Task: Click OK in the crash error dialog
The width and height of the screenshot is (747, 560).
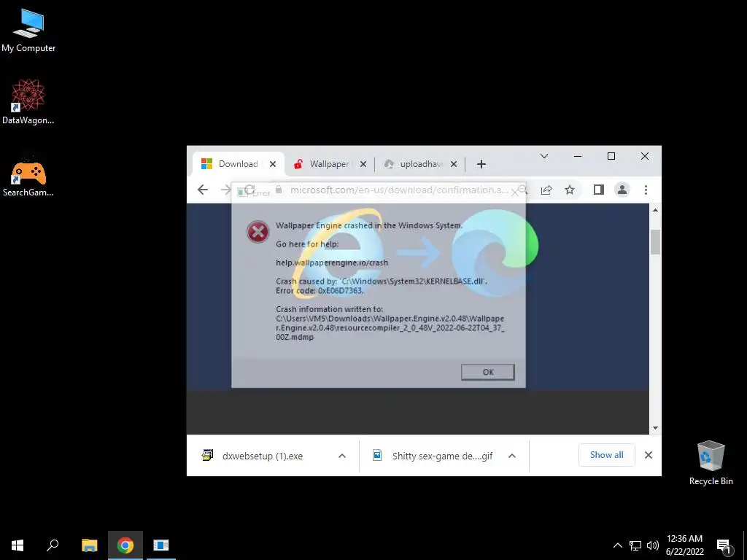Action: tap(488, 372)
